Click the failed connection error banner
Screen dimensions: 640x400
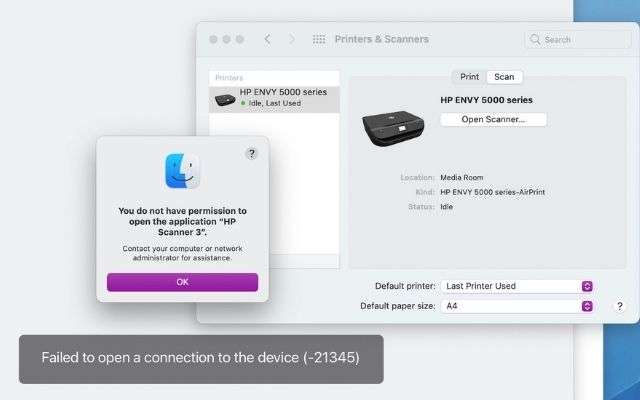tap(201, 359)
